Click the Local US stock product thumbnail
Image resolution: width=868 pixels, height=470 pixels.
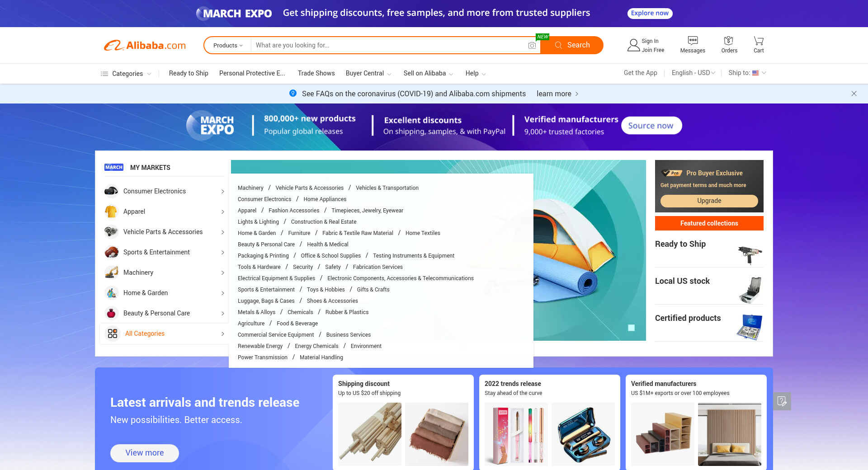pos(750,290)
